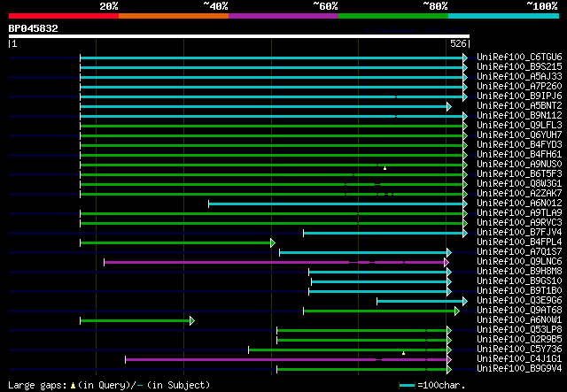The image size is (567, 392).
Task: Open the UniRef100_A9TLA9 subject label
Action: (519, 212)
